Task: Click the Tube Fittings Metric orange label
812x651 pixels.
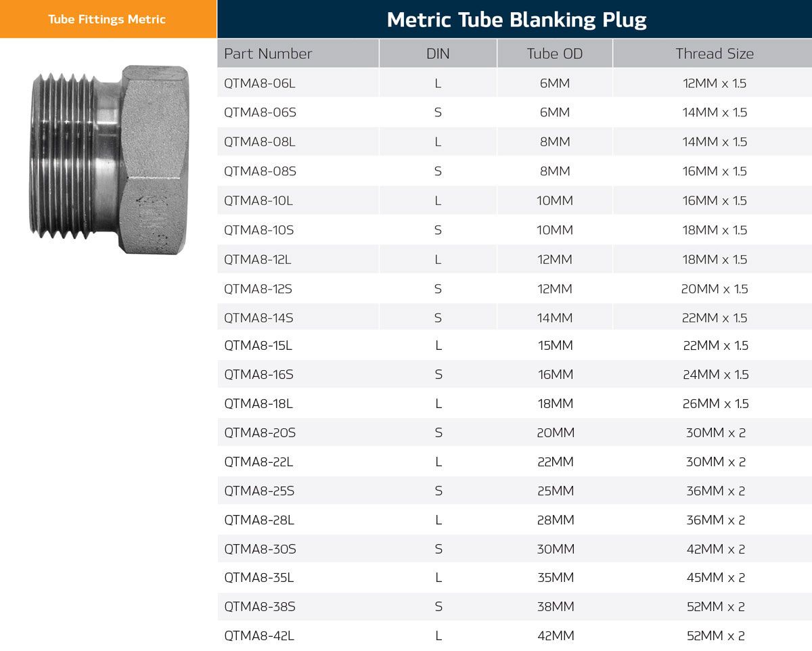Action: tap(107, 19)
